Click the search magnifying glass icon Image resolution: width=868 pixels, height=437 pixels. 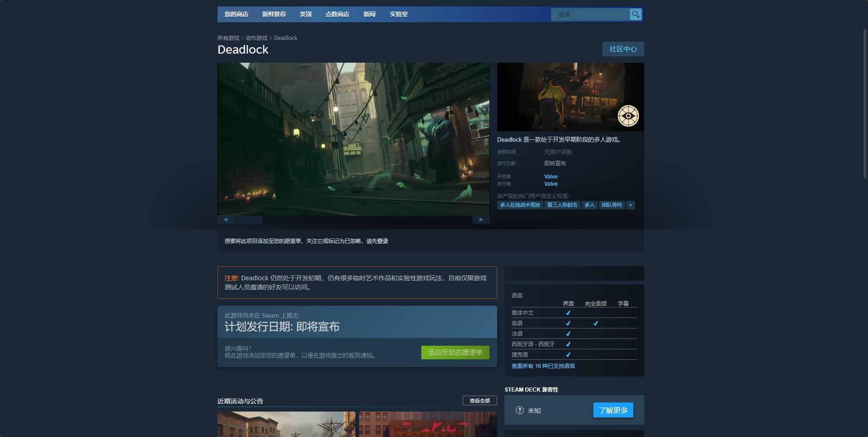click(x=635, y=15)
